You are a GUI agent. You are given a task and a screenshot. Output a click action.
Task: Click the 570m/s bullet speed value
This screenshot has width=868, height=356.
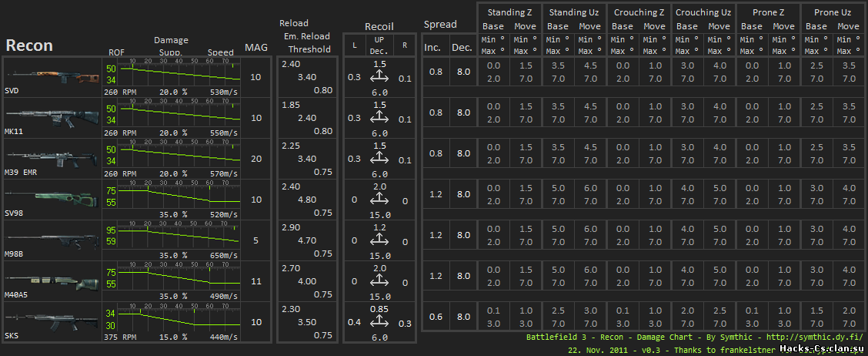point(224,173)
